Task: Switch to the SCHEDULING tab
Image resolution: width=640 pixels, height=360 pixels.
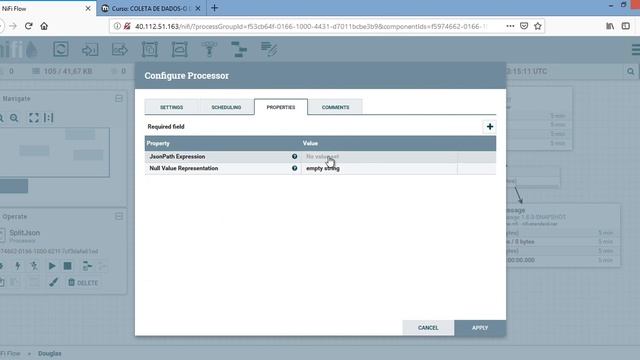Action: pyautogui.click(x=226, y=107)
